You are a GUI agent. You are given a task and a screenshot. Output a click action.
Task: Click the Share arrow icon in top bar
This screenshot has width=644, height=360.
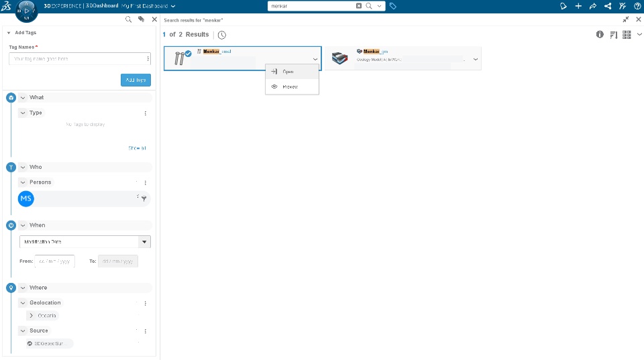pyautogui.click(x=592, y=6)
